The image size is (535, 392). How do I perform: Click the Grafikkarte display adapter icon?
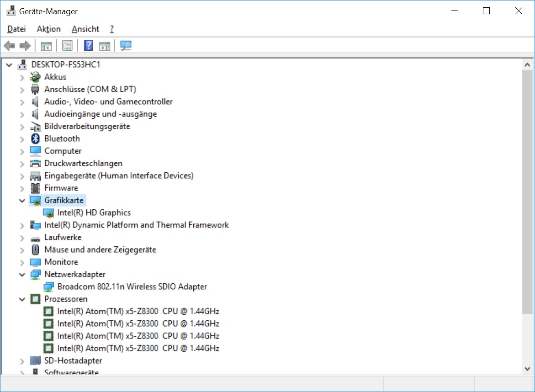tap(36, 201)
